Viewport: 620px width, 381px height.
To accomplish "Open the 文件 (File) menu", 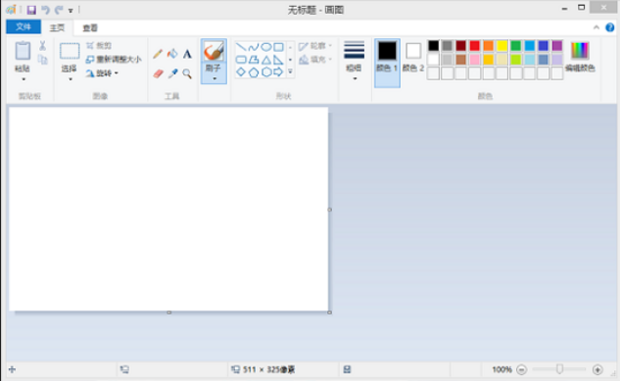I will (23, 27).
